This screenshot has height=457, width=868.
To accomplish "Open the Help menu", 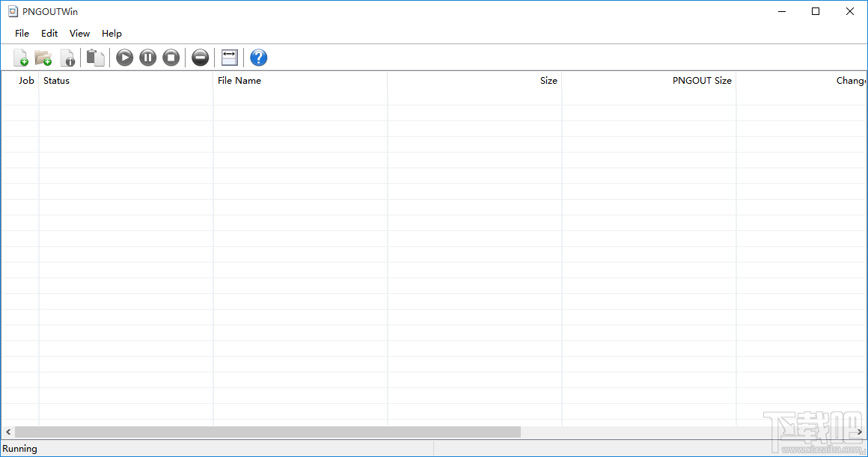I will click(x=111, y=34).
